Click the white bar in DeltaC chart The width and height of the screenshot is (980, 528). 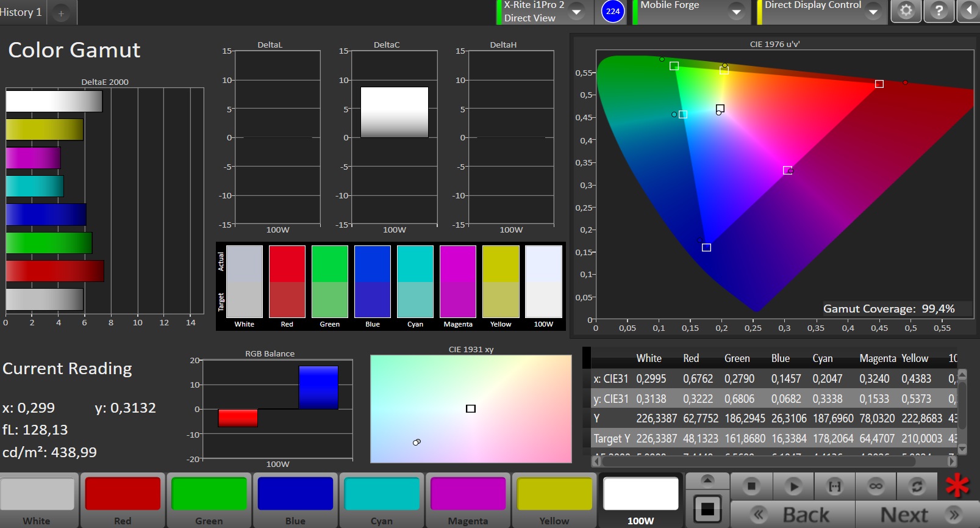coord(395,112)
